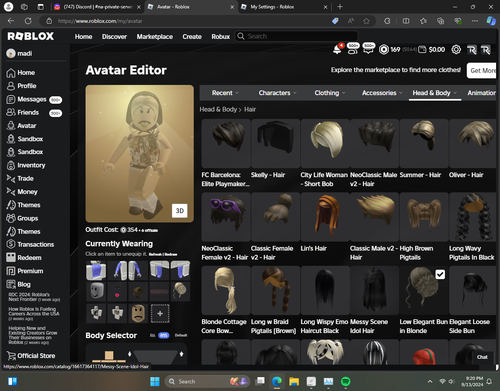The width and height of the screenshot is (500, 391).
Task: Click the Roblox header search field
Action: tap(297, 36)
